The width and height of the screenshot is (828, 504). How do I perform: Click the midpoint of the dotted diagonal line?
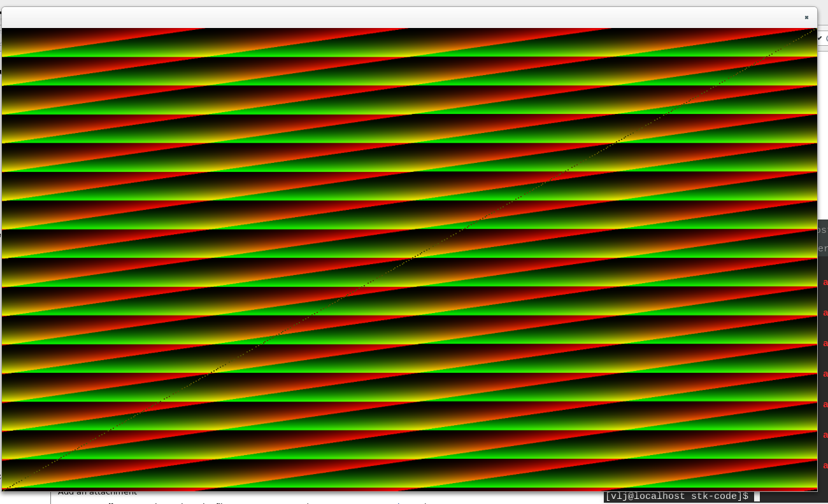pos(410,259)
